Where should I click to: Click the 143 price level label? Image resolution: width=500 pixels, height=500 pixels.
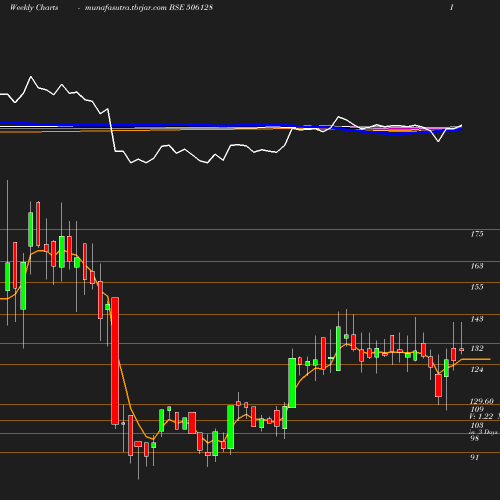[x=477, y=319]
